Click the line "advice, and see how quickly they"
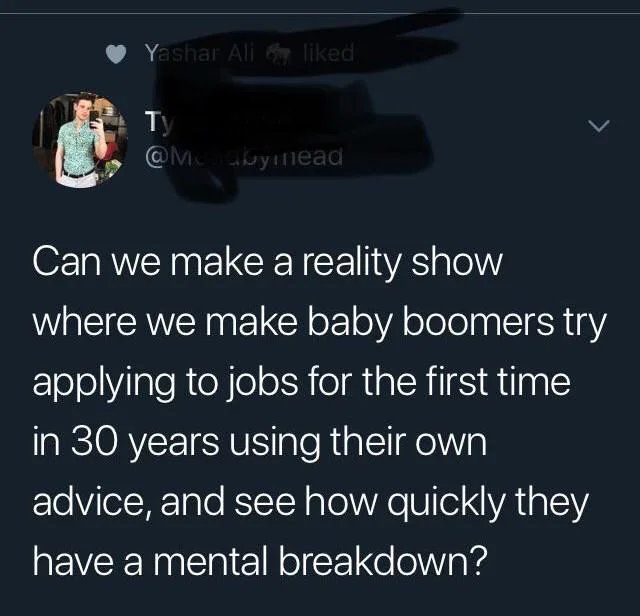This screenshot has width=640, height=616. [x=310, y=503]
